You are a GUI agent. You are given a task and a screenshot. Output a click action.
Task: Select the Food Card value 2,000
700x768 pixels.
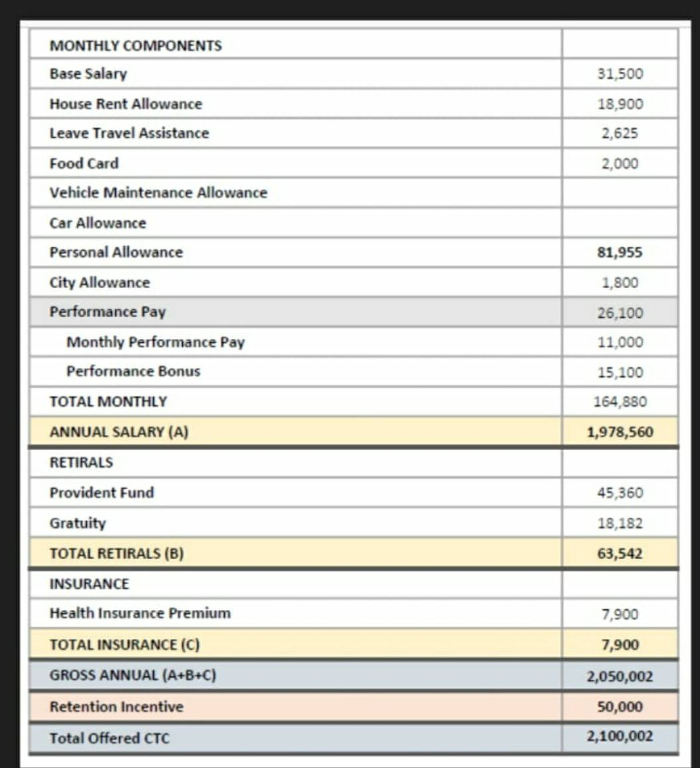(620, 164)
